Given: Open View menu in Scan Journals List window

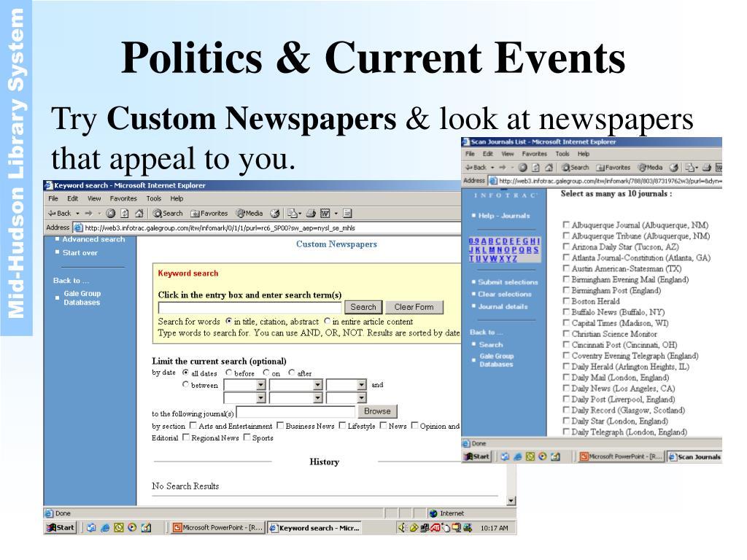Looking at the screenshot, I should 508,154.
